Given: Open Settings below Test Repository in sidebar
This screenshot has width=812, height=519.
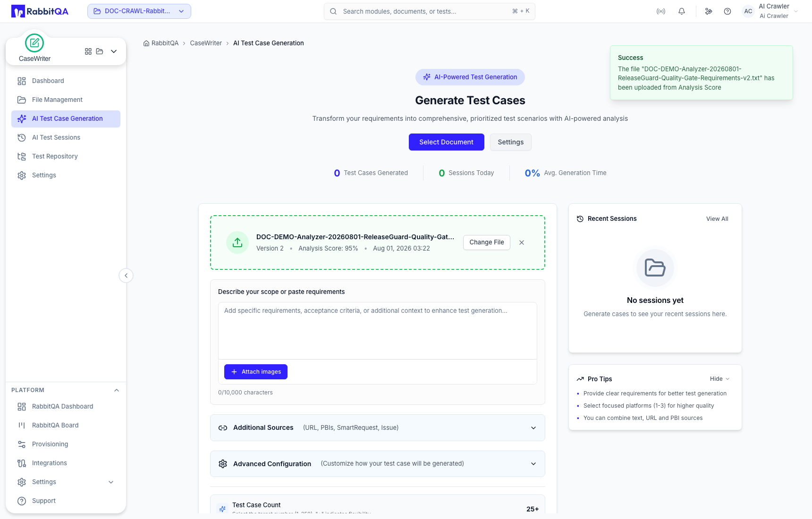Looking at the screenshot, I should coord(66,176).
